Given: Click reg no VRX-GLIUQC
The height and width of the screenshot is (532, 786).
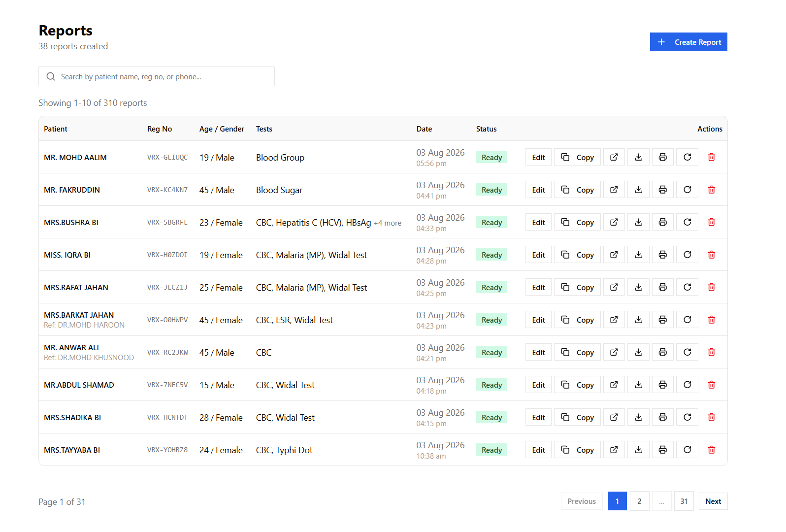Looking at the screenshot, I should coord(167,157).
